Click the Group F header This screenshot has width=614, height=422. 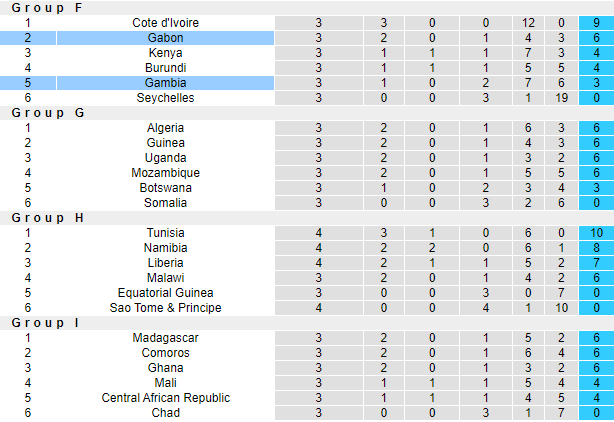[48, 8]
